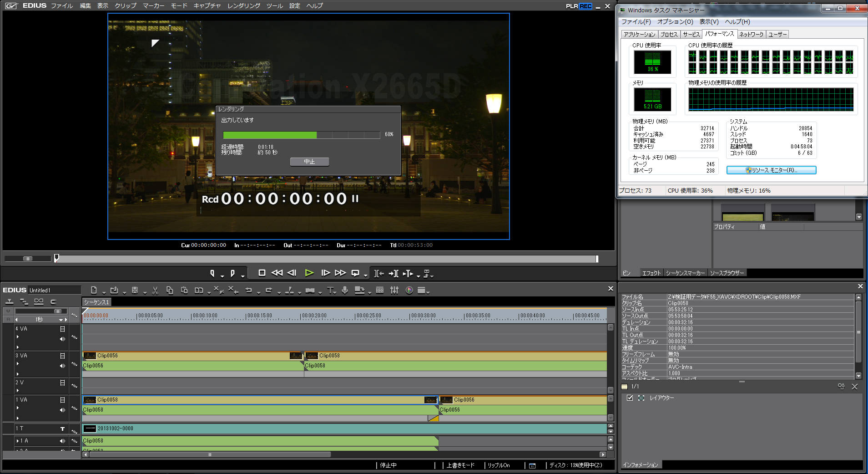The height and width of the screenshot is (474, 868).
Task: Click the Export icon in timeline toolbar
Action: [x=359, y=290]
